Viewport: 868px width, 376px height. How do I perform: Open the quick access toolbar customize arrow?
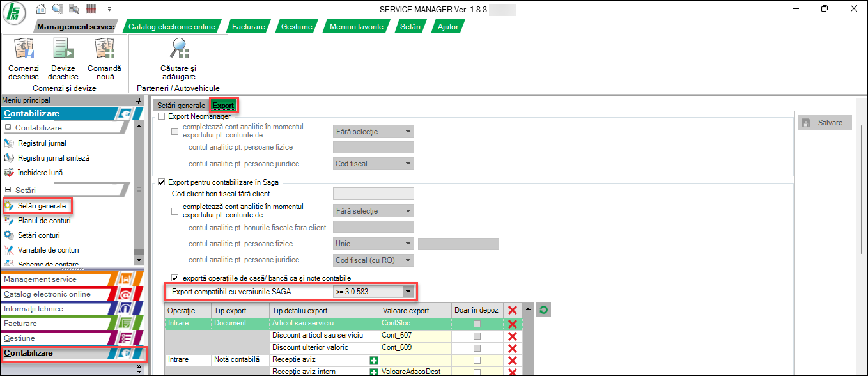click(x=109, y=9)
